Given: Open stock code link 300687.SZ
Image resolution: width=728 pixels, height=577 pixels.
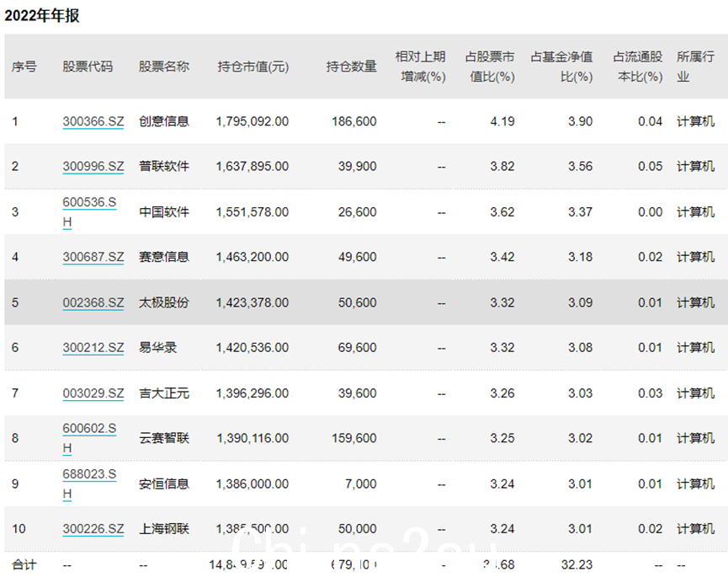Looking at the screenshot, I should (93, 257).
